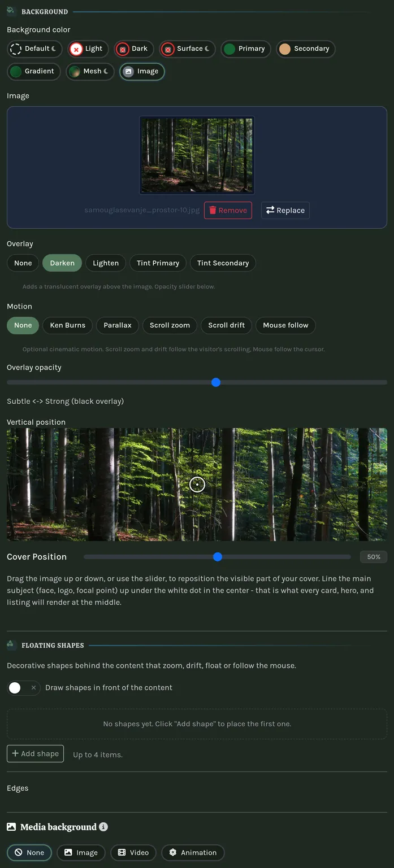
Task: Click the plus icon in Add shape
Action: 15,753
